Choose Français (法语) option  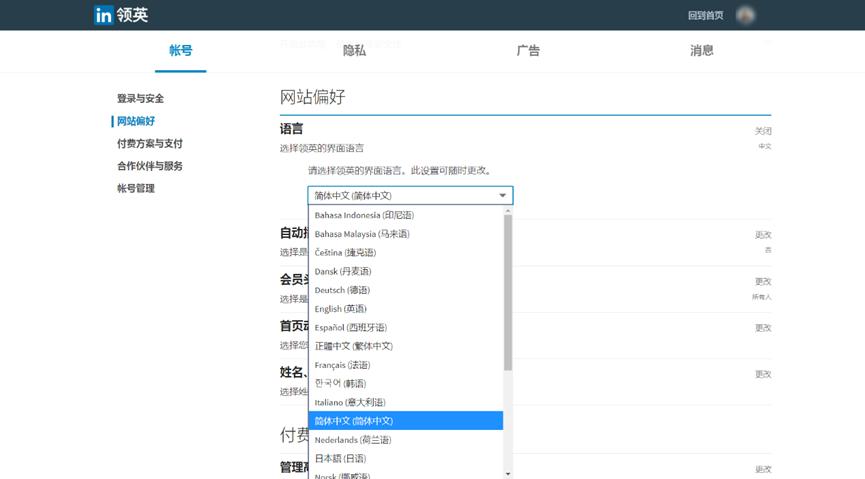click(x=405, y=365)
